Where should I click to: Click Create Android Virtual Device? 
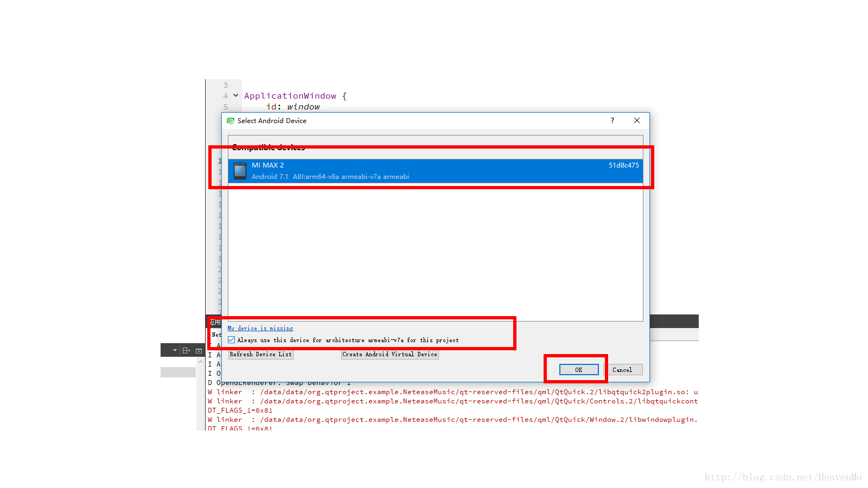(390, 354)
